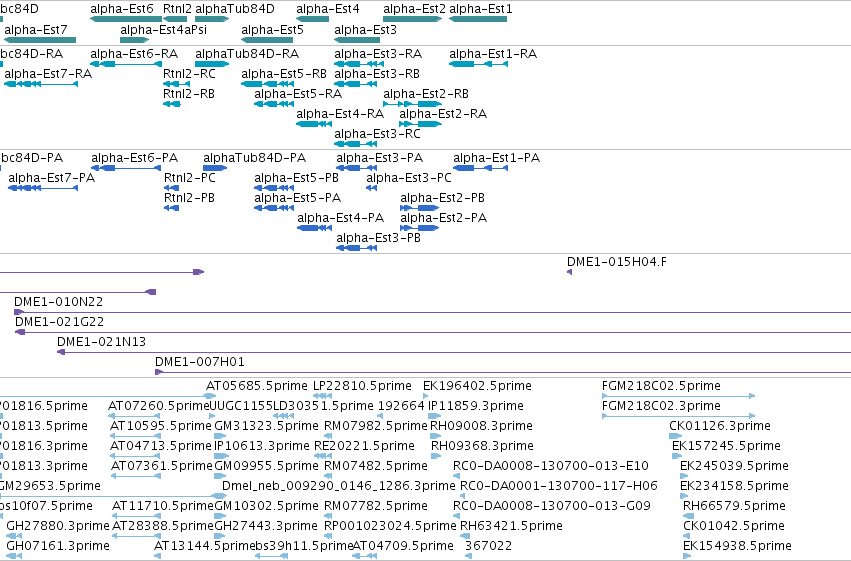Viewport: 851px width, 561px height.
Task: Click the alpha-Est3-RA transcript label
Action: point(378,54)
